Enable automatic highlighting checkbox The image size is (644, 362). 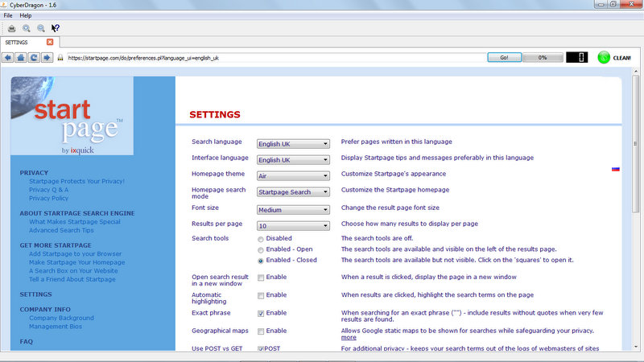click(260, 296)
